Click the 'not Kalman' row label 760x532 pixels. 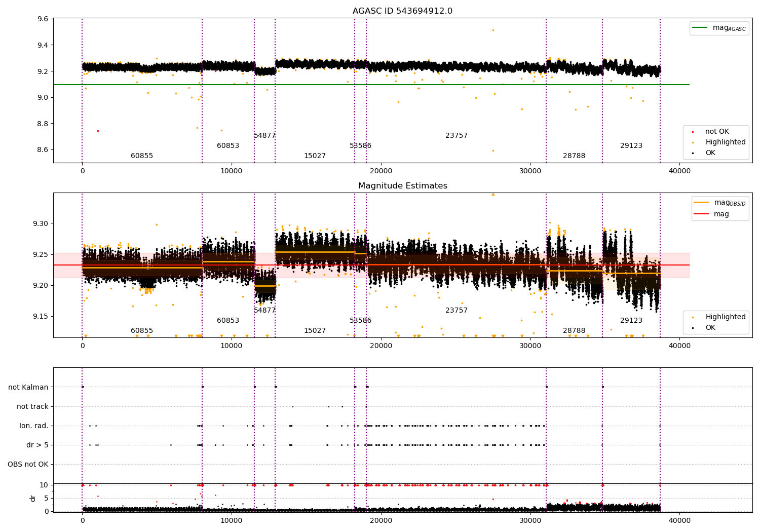pyautogui.click(x=28, y=388)
